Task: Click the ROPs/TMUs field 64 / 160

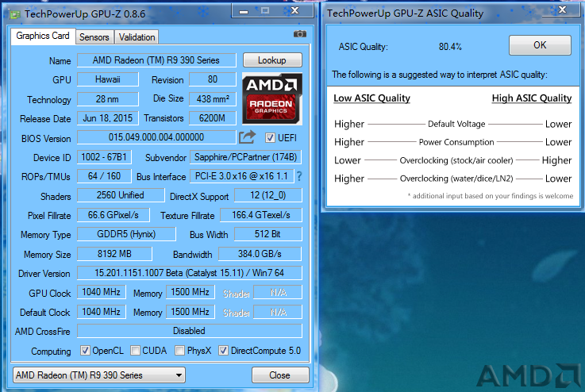Action: (x=104, y=176)
